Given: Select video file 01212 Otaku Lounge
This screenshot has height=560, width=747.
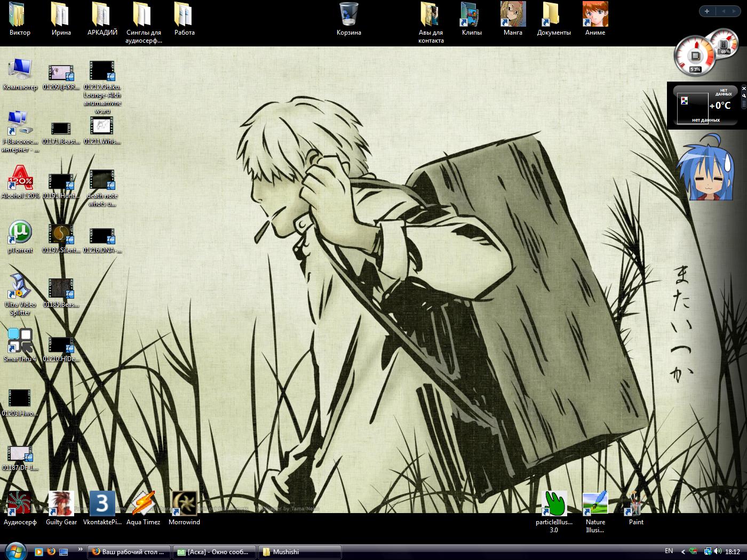Looking at the screenshot, I should 102,87.
